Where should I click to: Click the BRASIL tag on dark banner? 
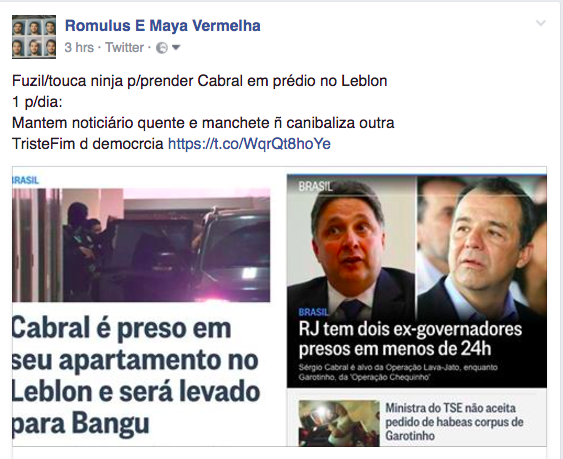313,312
